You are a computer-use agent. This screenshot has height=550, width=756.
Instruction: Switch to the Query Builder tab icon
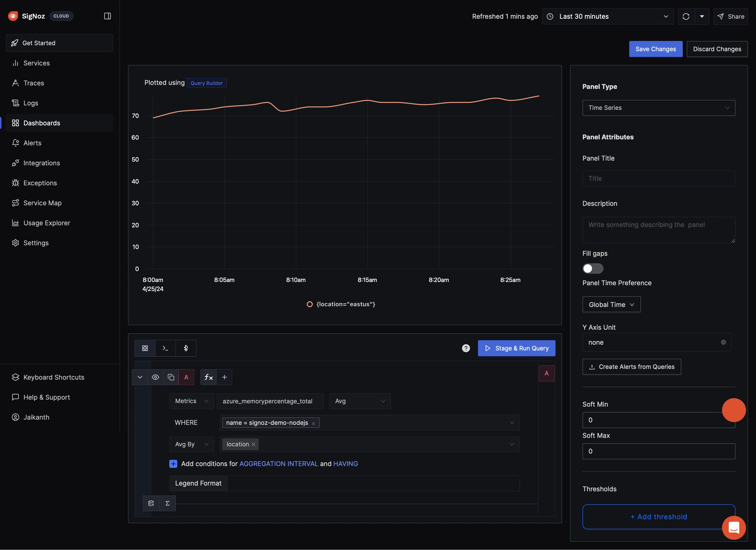145,348
